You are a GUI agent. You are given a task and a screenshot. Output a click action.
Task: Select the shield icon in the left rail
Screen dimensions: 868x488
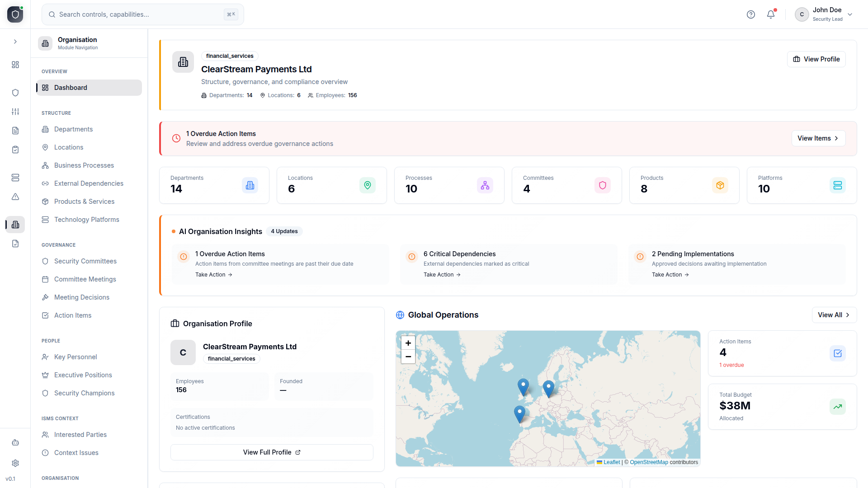click(x=15, y=92)
